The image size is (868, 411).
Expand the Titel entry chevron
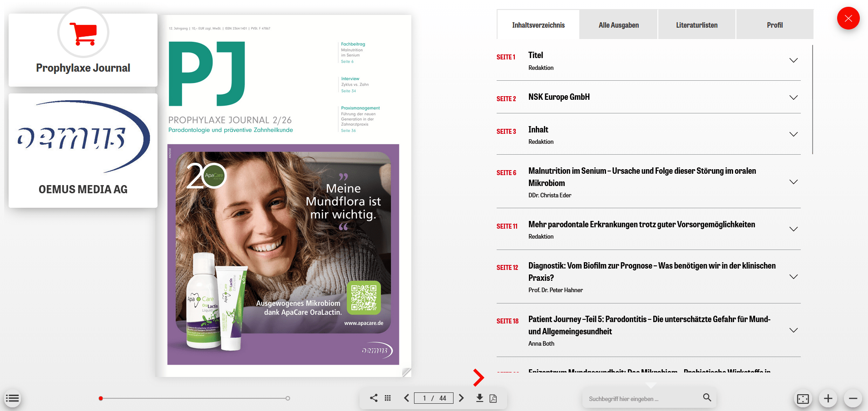click(x=793, y=60)
